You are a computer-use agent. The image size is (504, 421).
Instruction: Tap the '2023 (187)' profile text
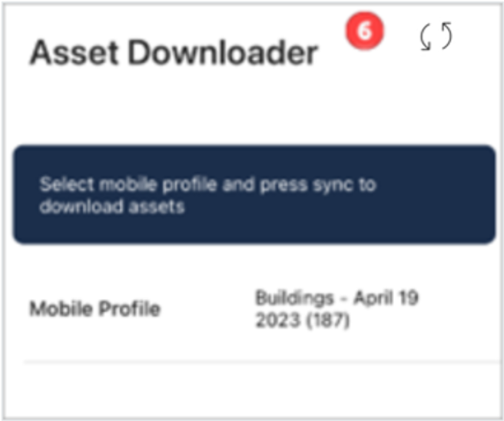click(x=302, y=320)
